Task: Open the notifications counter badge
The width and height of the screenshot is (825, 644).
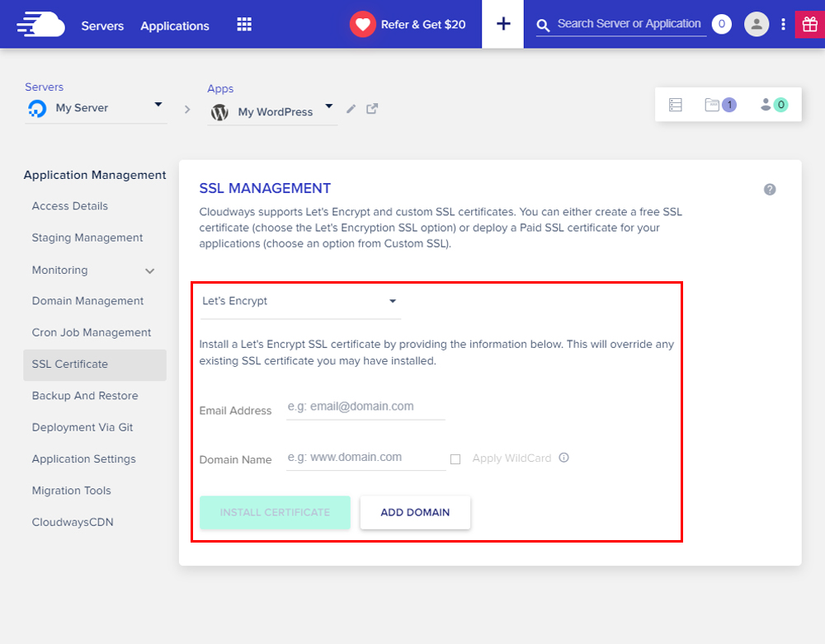Action: [721, 24]
